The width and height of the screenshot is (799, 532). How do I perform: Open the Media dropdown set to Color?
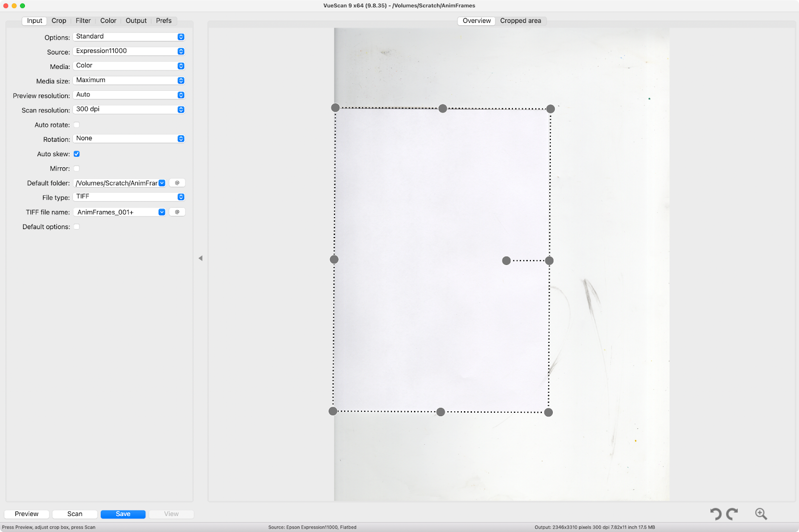coord(129,66)
